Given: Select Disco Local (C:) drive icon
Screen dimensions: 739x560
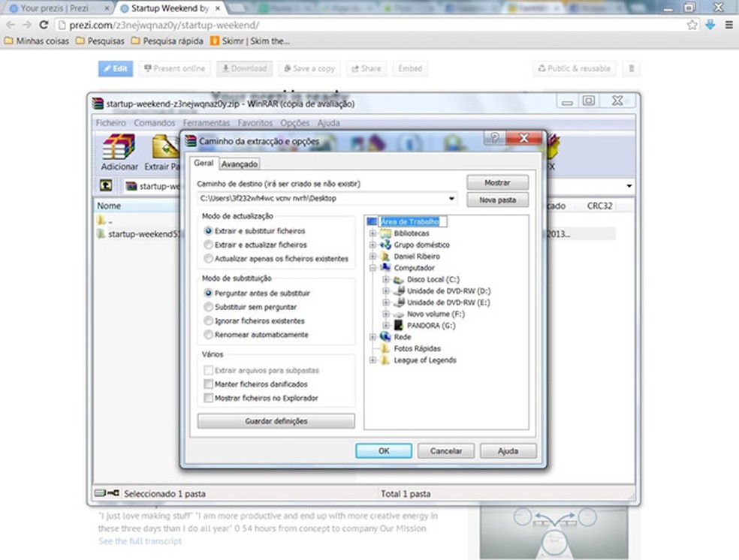Looking at the screenshot, I should pyautogui.click(x=398, y=280).
